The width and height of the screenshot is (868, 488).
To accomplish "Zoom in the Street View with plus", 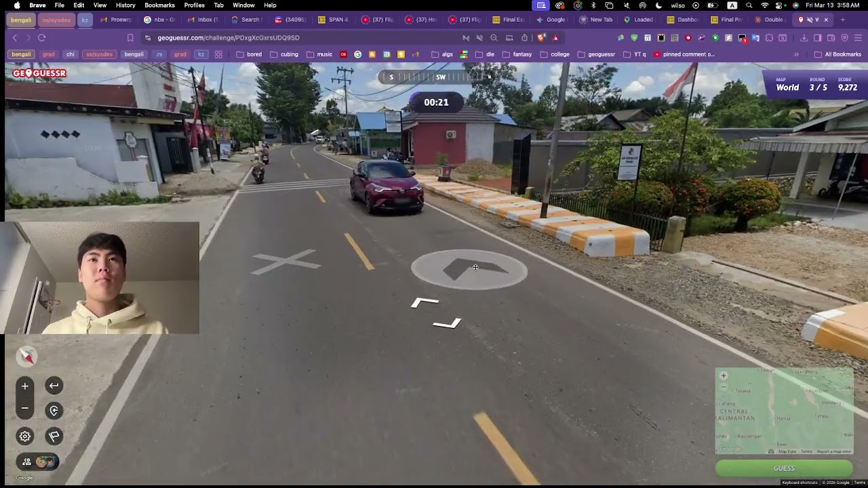I will 25,386.
